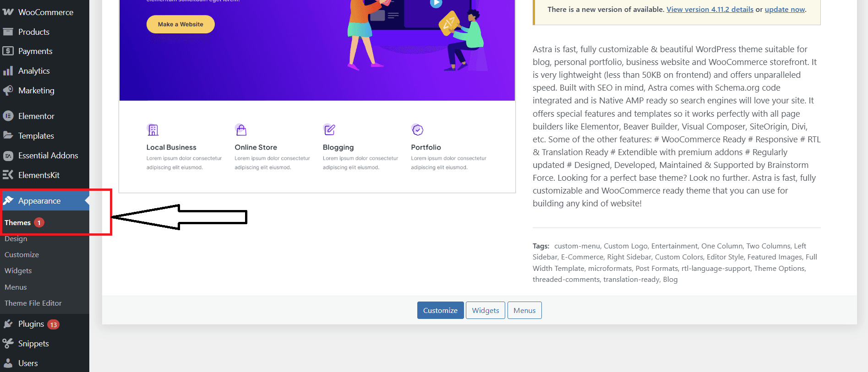Image resolution: width=868 pixels, height=372 pixels.
Task: Open Theme File Editor
Action: pos(33,303)
